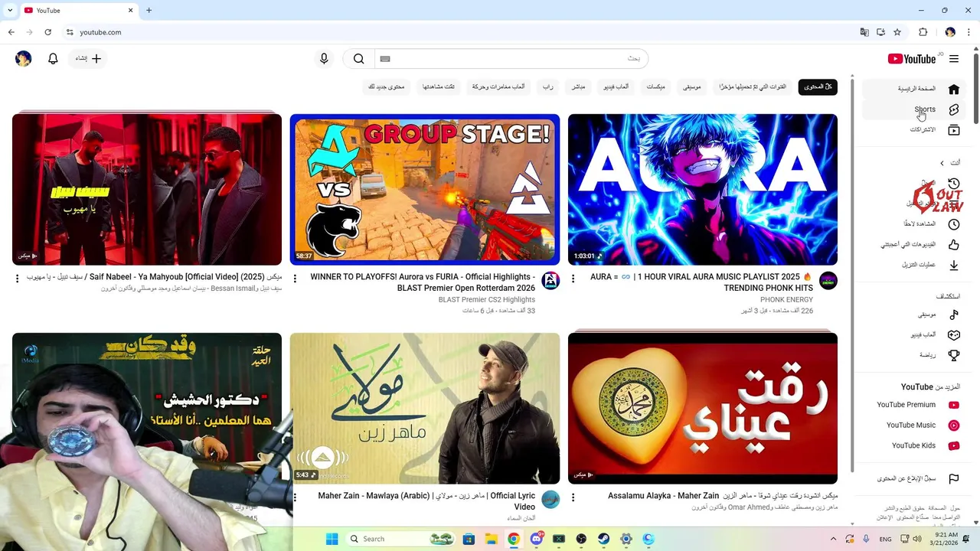
Task: Open Steam from the taskbar
Action: coord(603,540)
